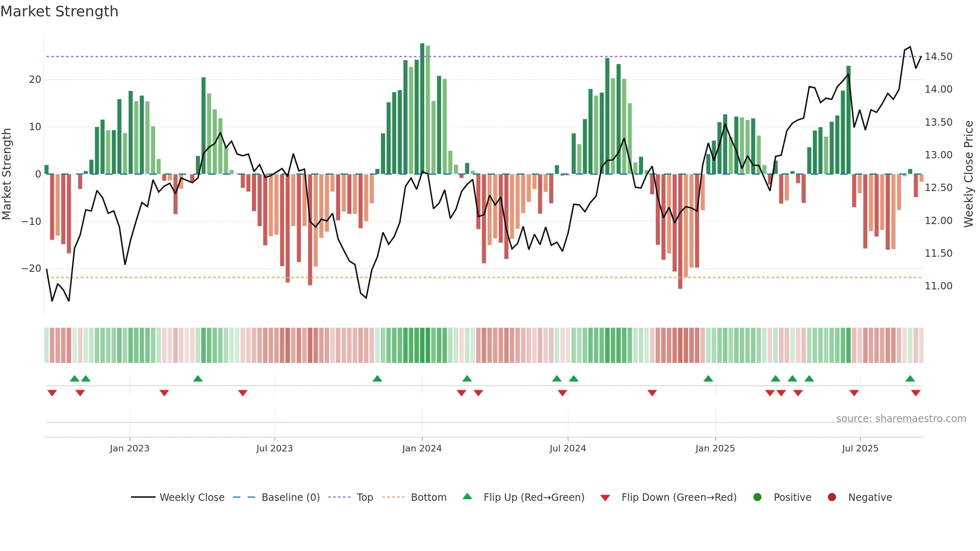Click the 12.00 price axis label

pos(938,221)
